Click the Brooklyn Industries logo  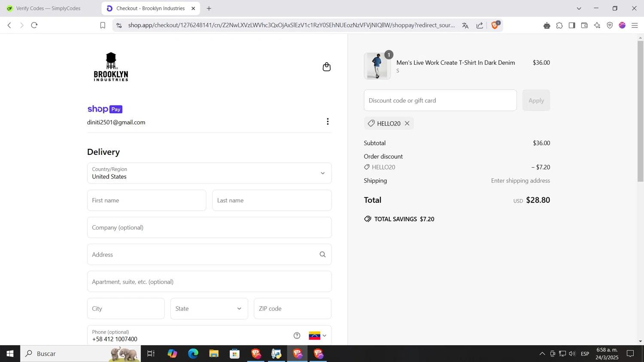(111, 67)
